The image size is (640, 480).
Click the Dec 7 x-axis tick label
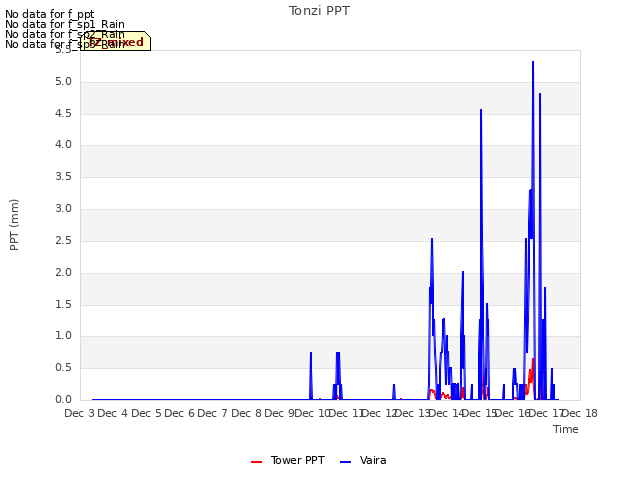pyautogui.click(x=213, y=413)
